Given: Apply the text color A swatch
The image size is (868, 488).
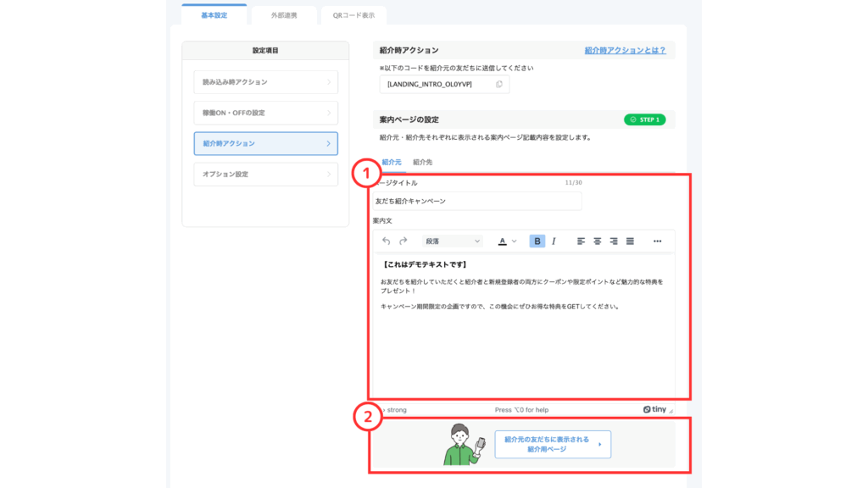Looking at the screenshot, I should coord(502,241).
